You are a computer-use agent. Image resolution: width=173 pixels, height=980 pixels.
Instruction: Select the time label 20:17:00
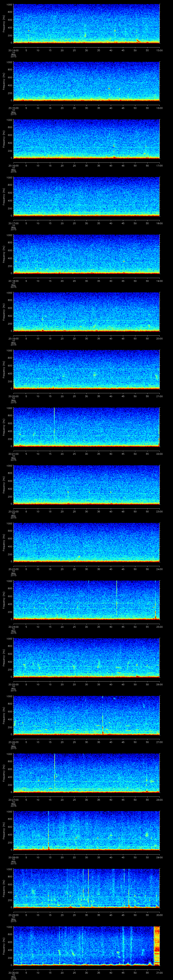coord(13,223)
